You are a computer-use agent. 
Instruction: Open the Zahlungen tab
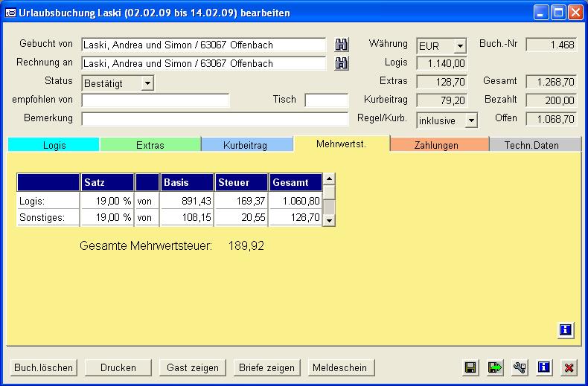pos(438,145)
